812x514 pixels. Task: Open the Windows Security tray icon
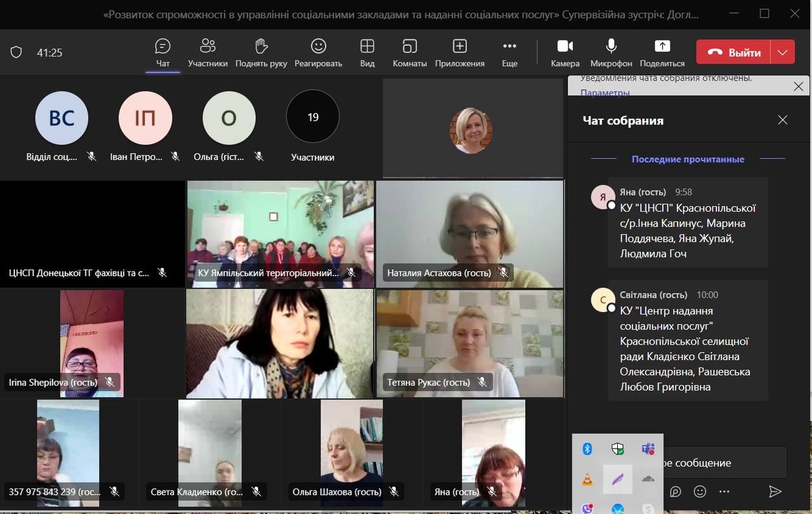point(617,449)
